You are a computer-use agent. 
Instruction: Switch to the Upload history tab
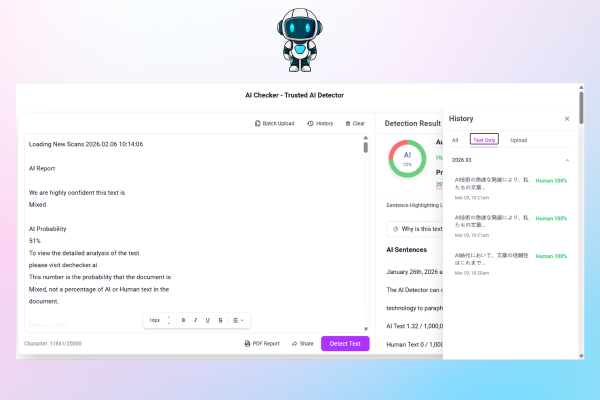[518, 140]
